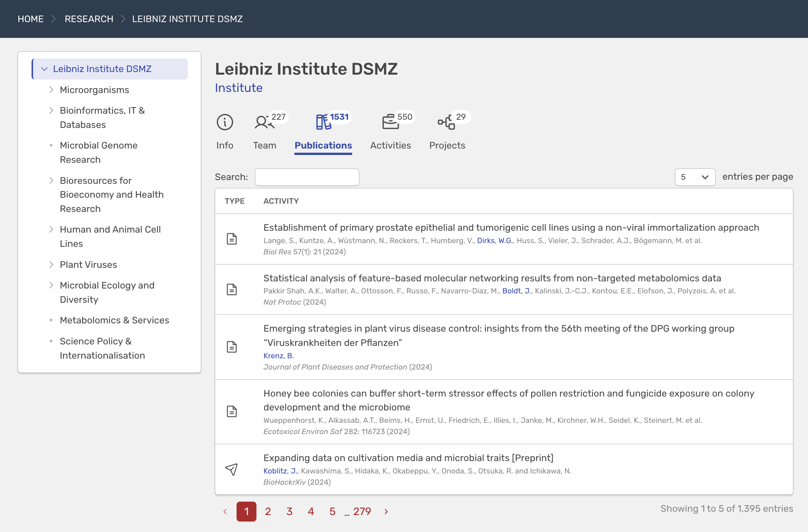Switch to the Info tab

coord(225,146)
